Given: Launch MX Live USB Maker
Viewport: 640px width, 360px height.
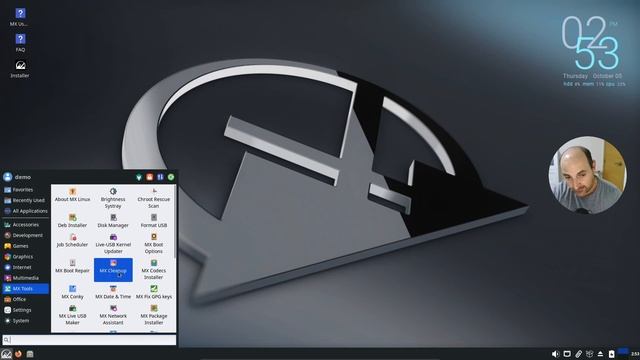Looking at the screenshot, I should click(72, 315).
